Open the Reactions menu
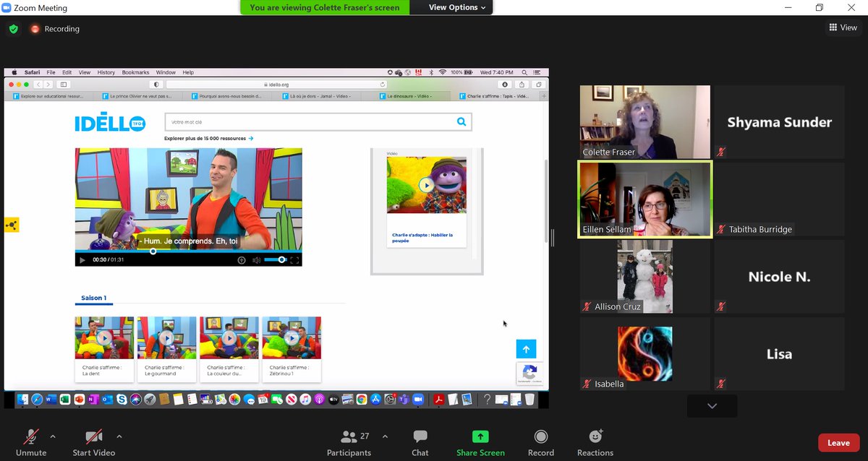The image size is (868, 461). pos(595,442)
